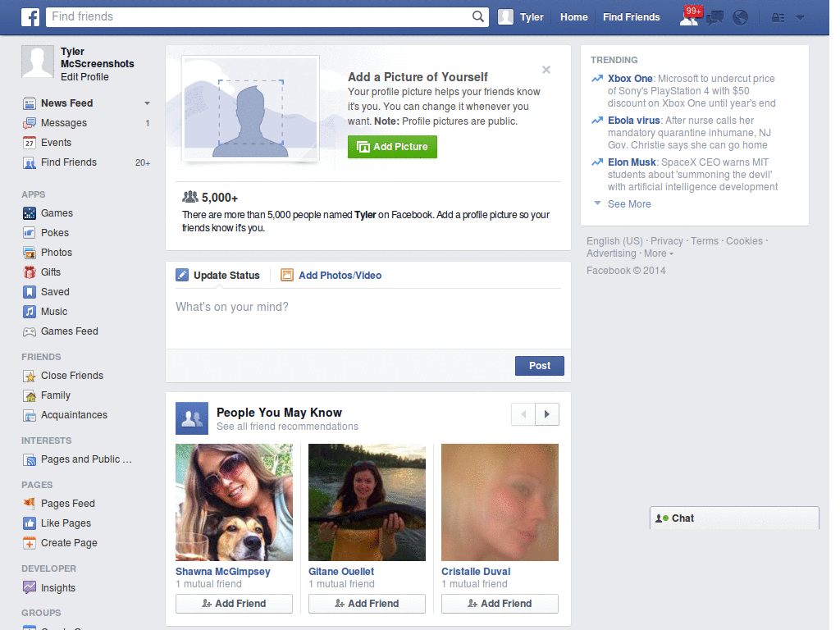This screenshot has width=840, height=630.
Task: Add Cristalle Duval as friend
Action: [x=500, y=604]
